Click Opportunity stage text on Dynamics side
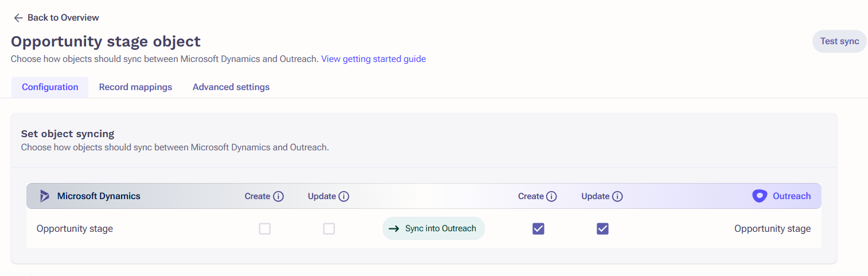The height and width of the screenshot is (276, 868). tap(75, 229)
